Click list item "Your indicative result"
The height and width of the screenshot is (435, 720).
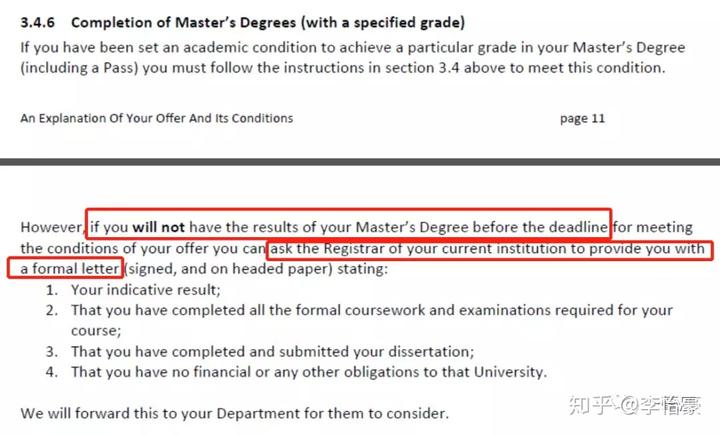(x=146, y=290)
